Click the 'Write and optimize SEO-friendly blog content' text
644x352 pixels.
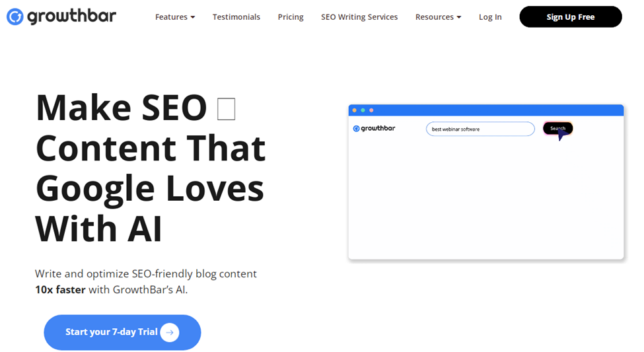click(x=146, y=273)
